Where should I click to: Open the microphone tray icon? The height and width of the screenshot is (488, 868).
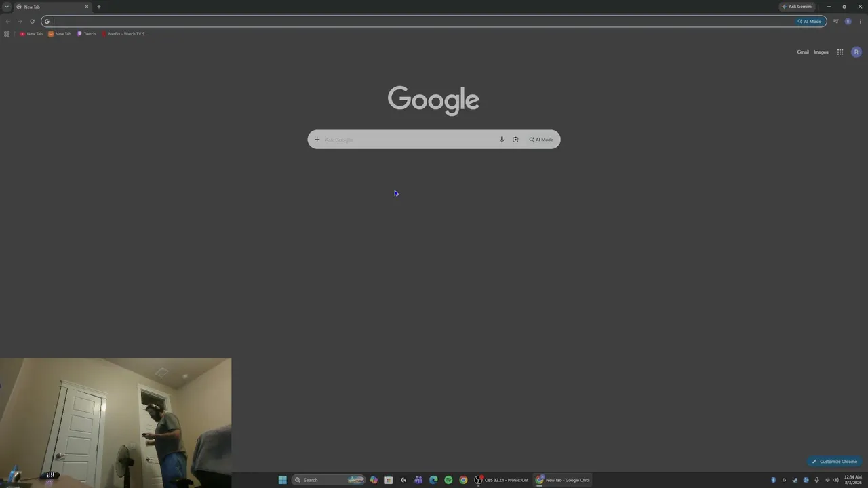point(816,480)
